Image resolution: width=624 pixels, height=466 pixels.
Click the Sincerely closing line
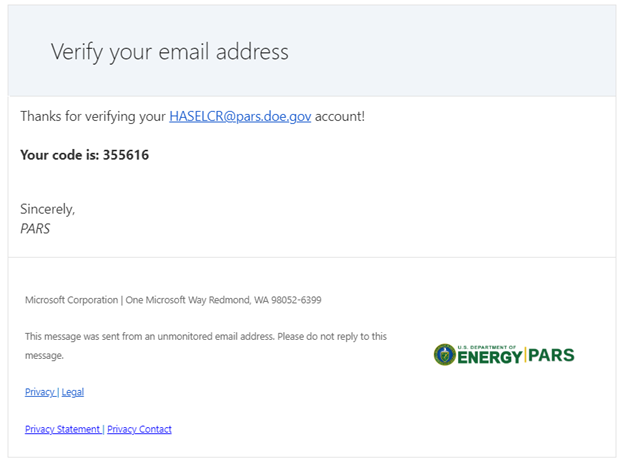[47, 209]
